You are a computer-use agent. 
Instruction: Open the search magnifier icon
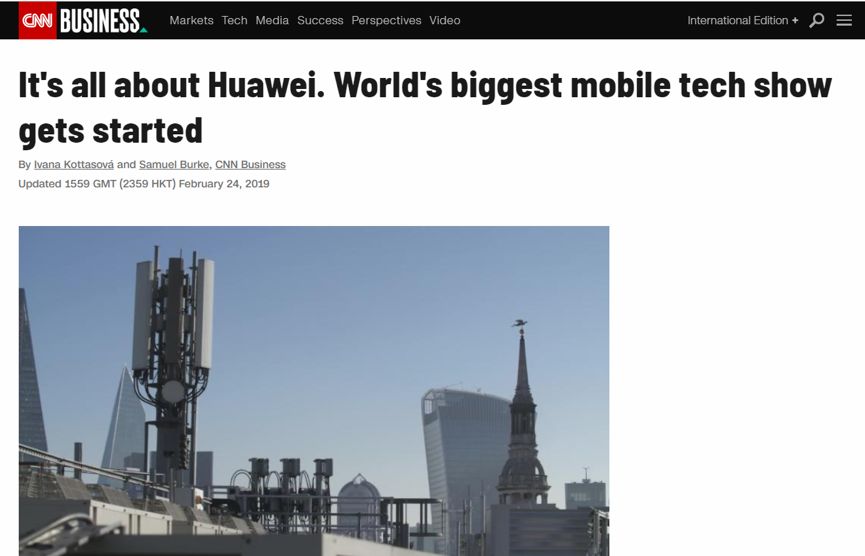point(816,20)
